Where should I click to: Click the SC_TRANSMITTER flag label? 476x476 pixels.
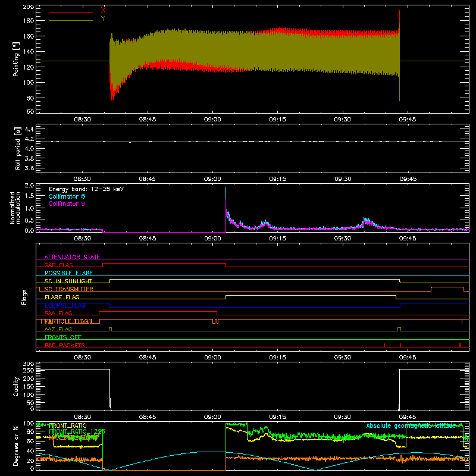point(68,289)
